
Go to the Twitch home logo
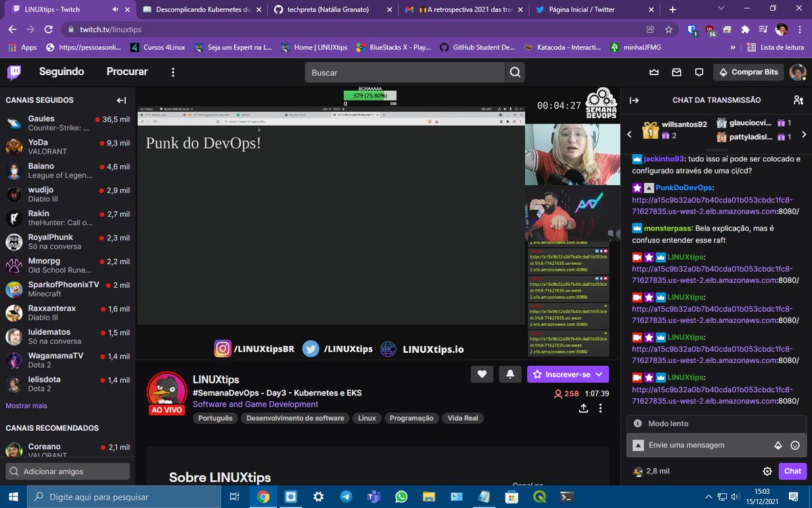pos(15,72)
